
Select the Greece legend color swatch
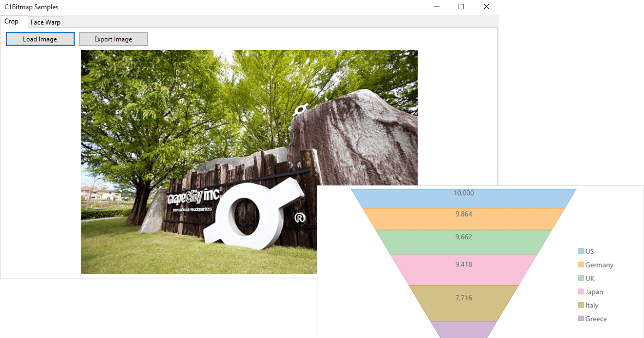coord(581,318)
